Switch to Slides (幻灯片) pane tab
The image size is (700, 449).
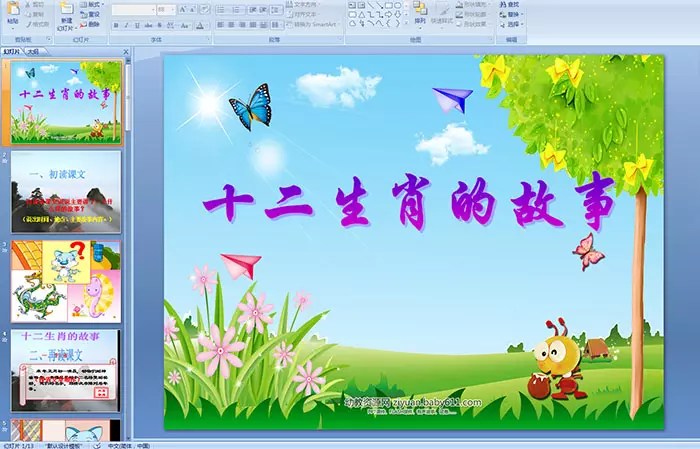click(x=11, y=52)
